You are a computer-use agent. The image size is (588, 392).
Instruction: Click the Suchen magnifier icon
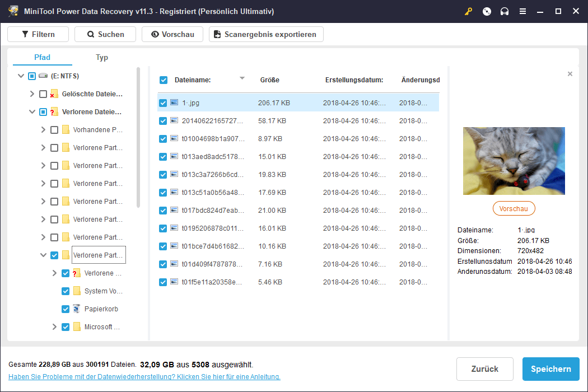click(90, 34)
